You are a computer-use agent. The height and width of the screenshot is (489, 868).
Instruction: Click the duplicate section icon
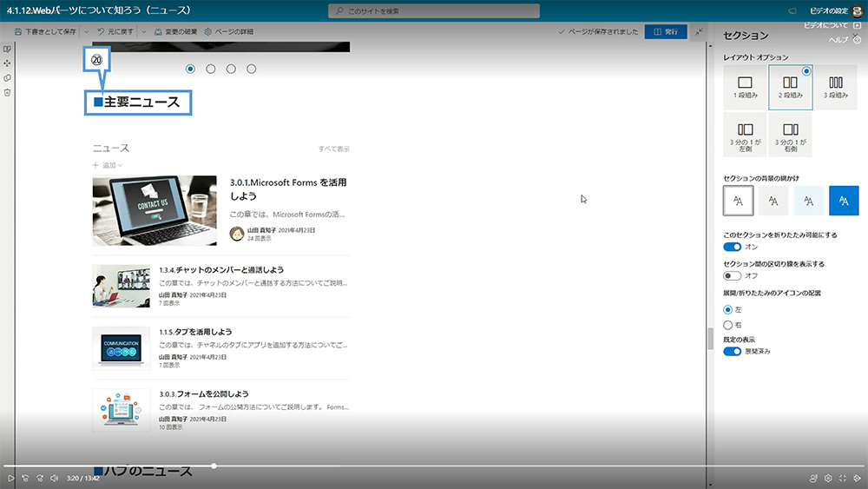coord(7,78)
